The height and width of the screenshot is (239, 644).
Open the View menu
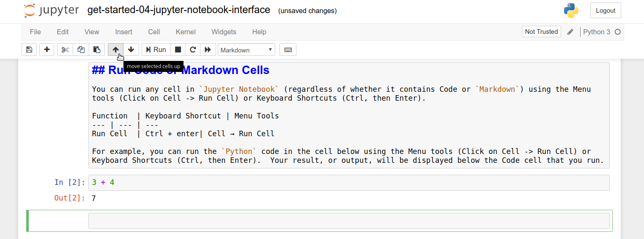click(x=92, y=32)
